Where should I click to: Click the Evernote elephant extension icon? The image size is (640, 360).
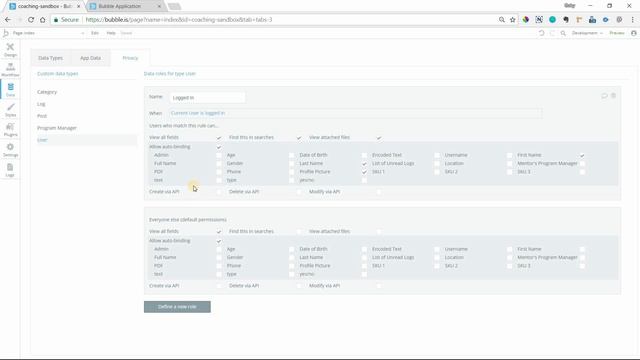pos(566,20)
